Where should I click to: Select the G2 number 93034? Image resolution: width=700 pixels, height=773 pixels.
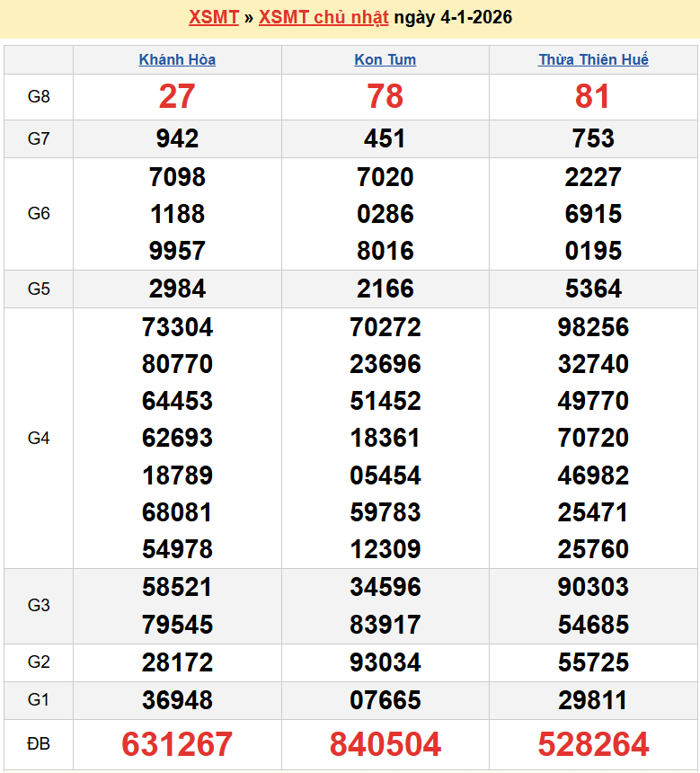pyautogui.click(x=385, y=663)
